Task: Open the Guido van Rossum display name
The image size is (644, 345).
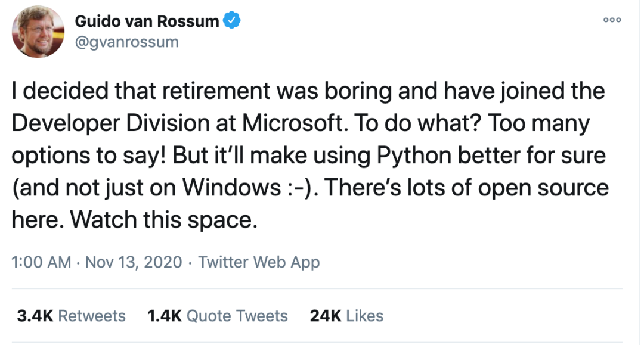Action: (147, 22)
